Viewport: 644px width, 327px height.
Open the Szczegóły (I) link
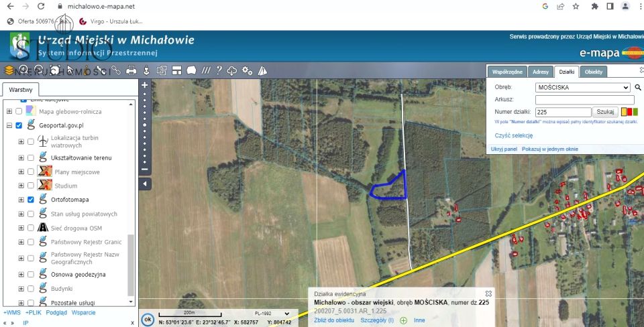point(377,320)
